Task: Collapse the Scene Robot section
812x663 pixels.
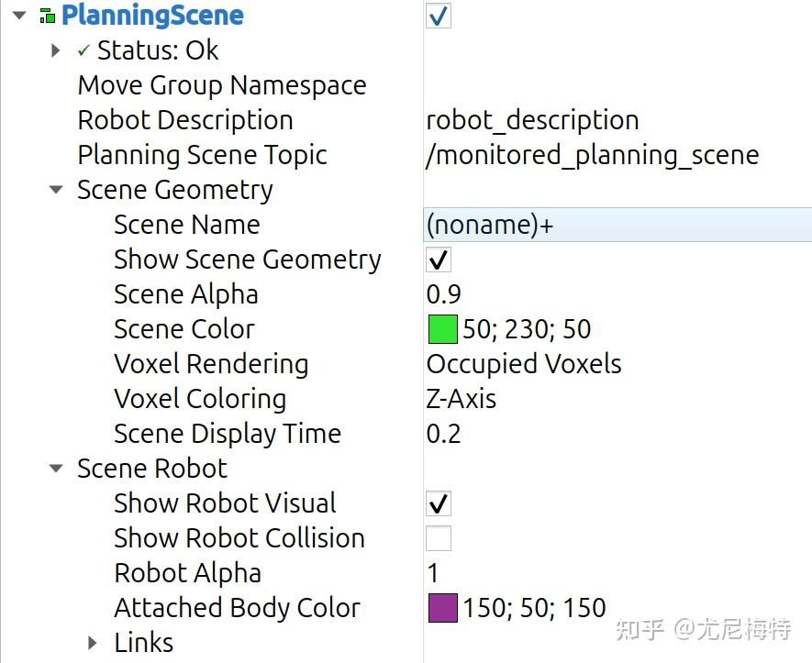Action: 56,469
